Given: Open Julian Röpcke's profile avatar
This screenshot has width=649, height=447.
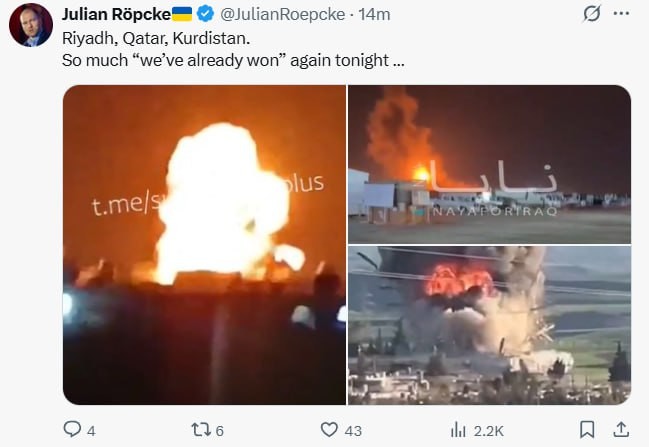Looking at the screenshot, I should (31, 25).
